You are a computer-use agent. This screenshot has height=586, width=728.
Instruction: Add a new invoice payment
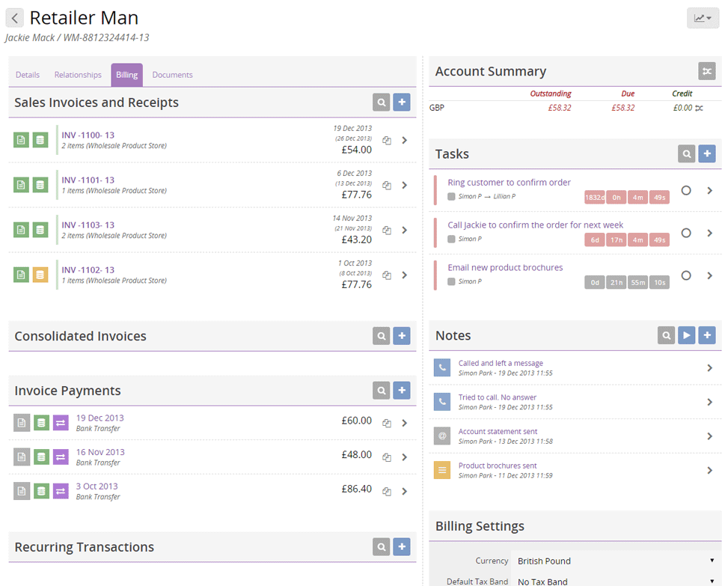(402, 391)
